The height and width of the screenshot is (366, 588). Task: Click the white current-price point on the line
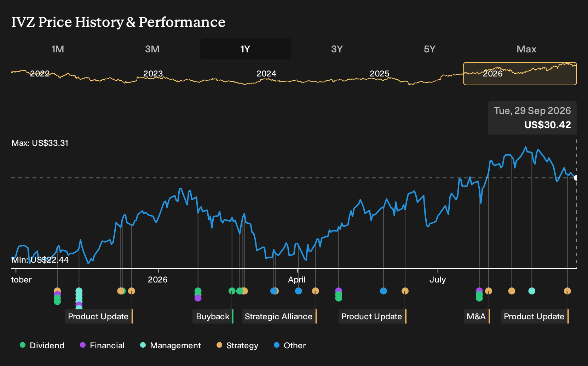pyautogui.click(x=576, y=178)
